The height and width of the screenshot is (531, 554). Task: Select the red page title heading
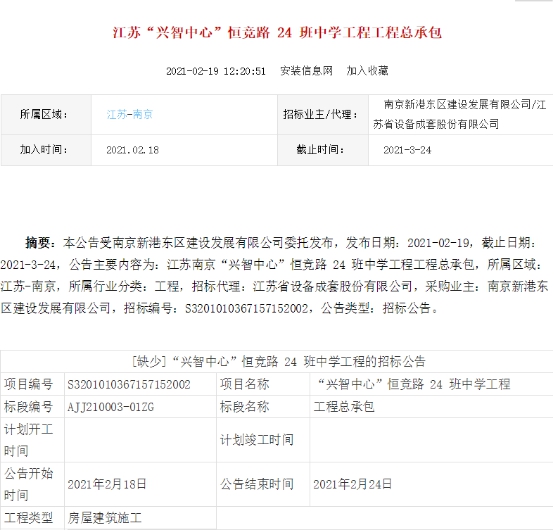pyautogui.click(x=277, y=33)
